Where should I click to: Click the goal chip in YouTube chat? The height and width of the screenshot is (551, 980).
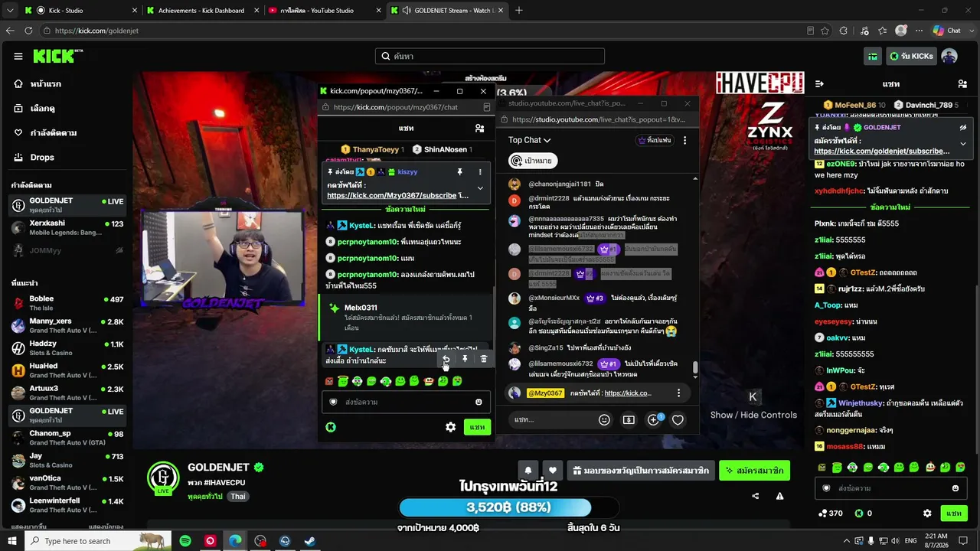[x=533, y=161]
